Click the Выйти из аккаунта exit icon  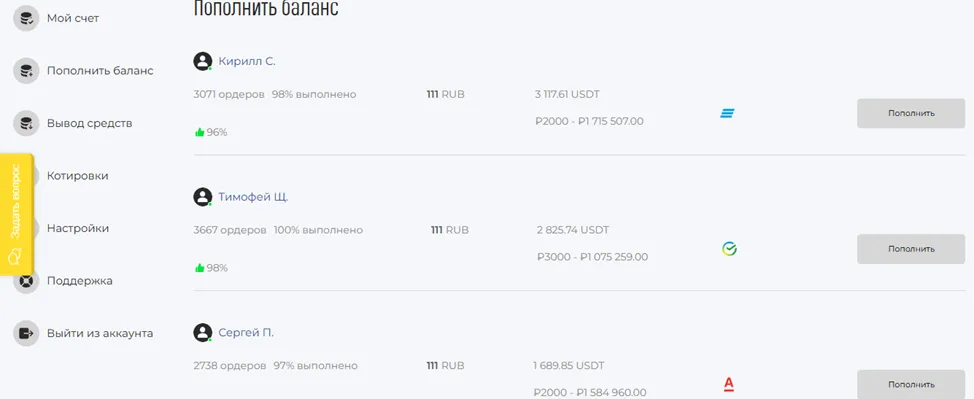click(26, 333)
